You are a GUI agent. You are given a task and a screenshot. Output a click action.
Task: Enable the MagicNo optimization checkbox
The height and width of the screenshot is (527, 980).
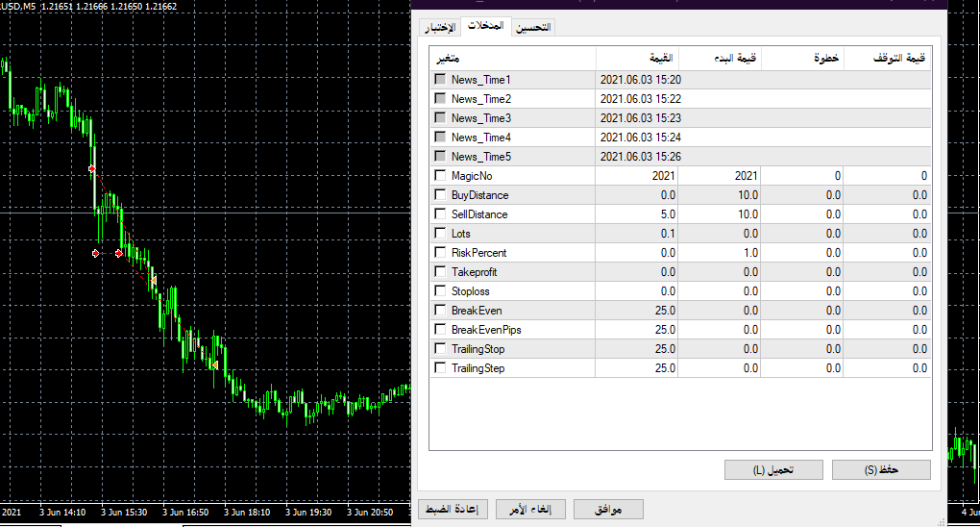(441, 176)
